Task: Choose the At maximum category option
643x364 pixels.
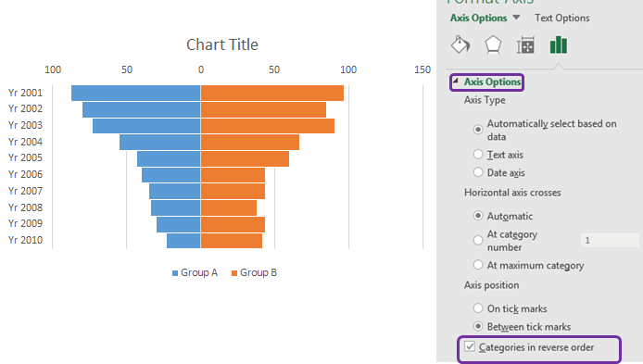Action: coord(478,265)
